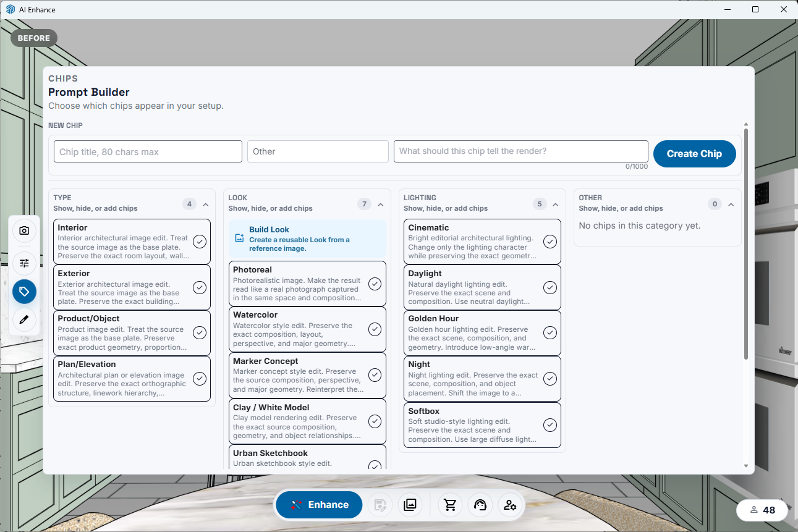Viewport: 798px width, 532px height.
Task: Toggle the Product/Object chip checkmark
Action: pyautogui.click(x=199, y=332)
